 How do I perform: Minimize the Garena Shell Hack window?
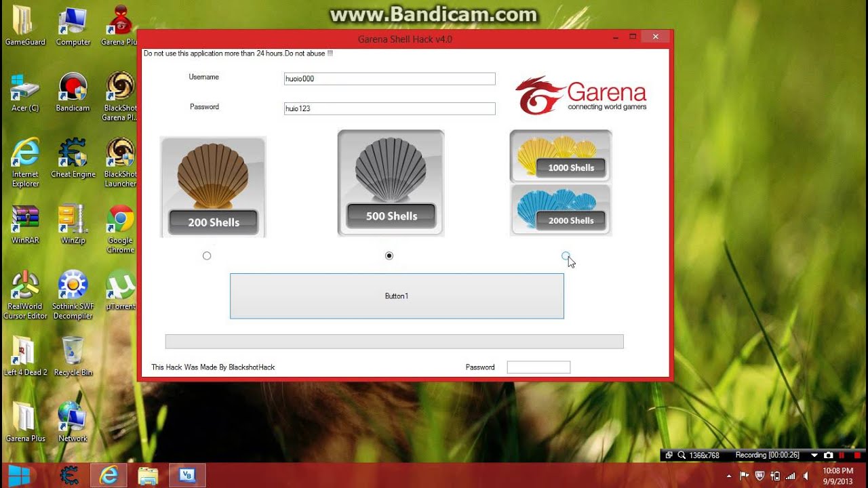615,37
